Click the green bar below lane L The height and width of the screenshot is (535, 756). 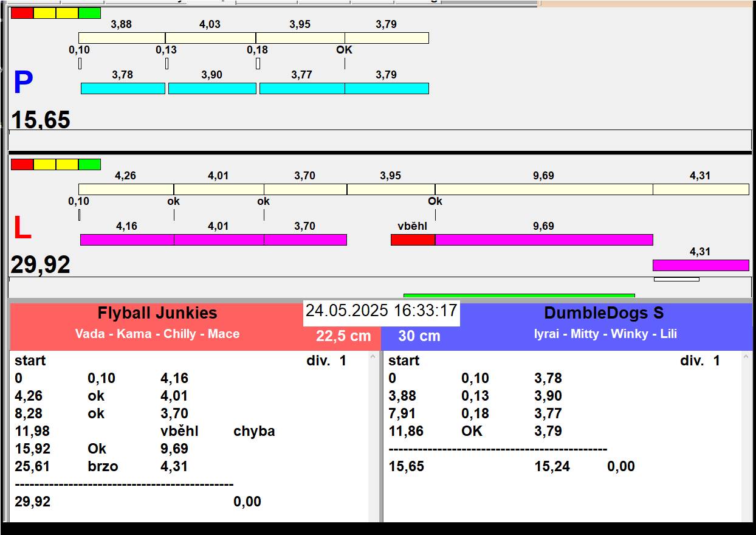pyautogui.click(x=518, y=295)
